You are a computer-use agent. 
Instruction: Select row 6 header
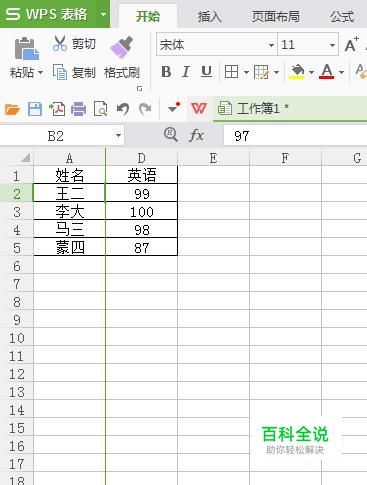17,265
